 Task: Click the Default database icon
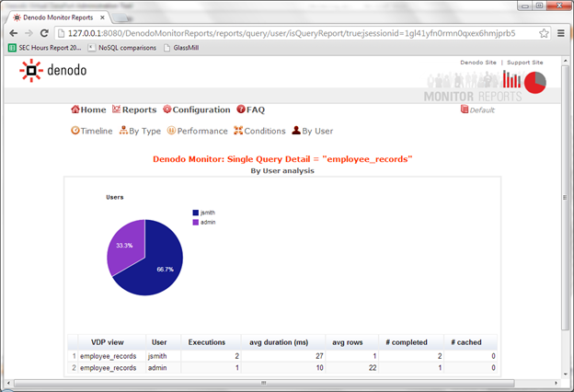[465, 110]
